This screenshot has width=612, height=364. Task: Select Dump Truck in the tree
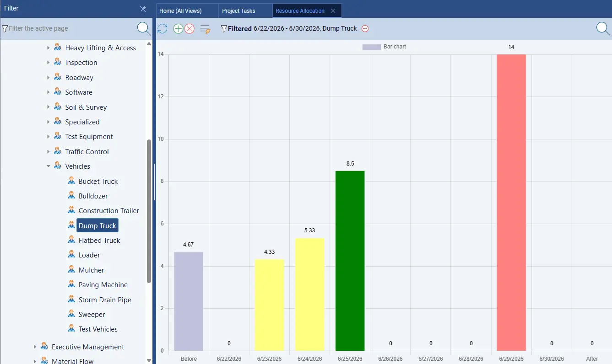[x=97, y=225]
